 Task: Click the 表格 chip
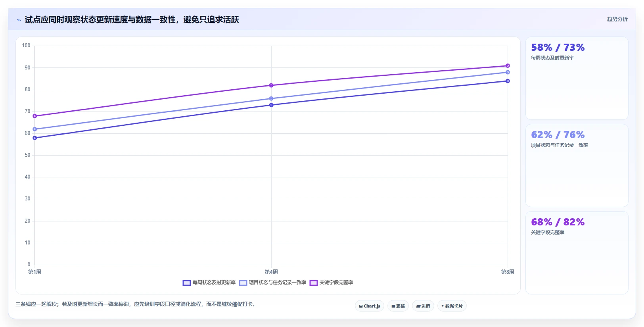tap(398, 306)
